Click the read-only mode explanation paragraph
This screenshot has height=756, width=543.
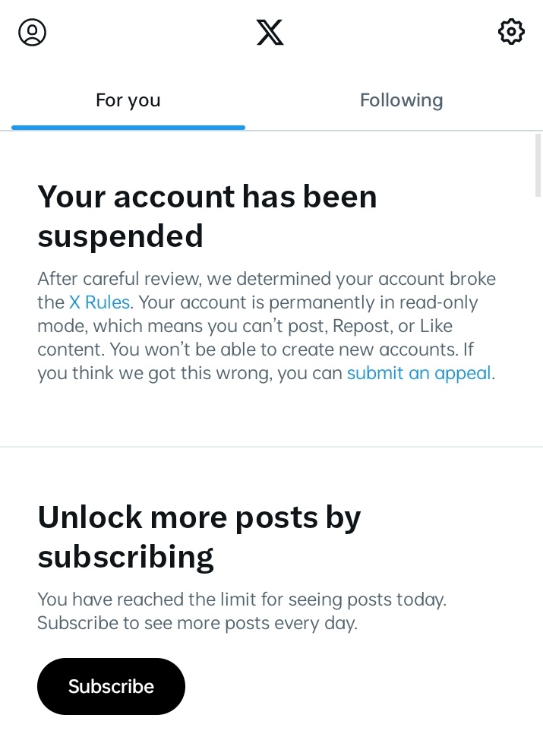pos(267,326)
